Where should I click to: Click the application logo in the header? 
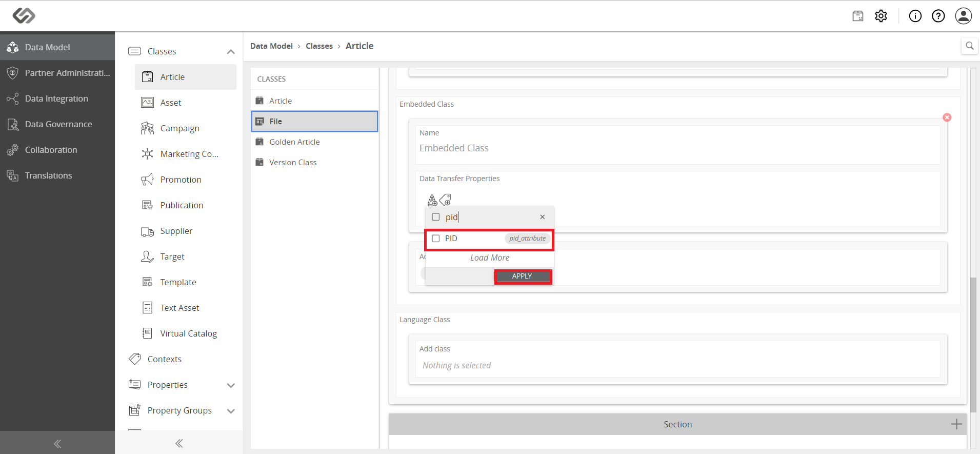[x=24, y=15]
